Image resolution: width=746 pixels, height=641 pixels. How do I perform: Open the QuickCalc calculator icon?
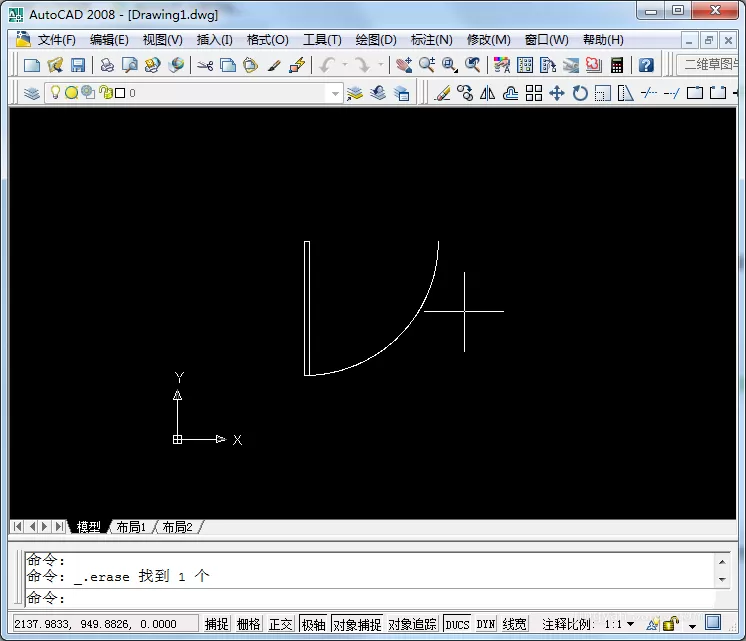(x=617, y=65)
